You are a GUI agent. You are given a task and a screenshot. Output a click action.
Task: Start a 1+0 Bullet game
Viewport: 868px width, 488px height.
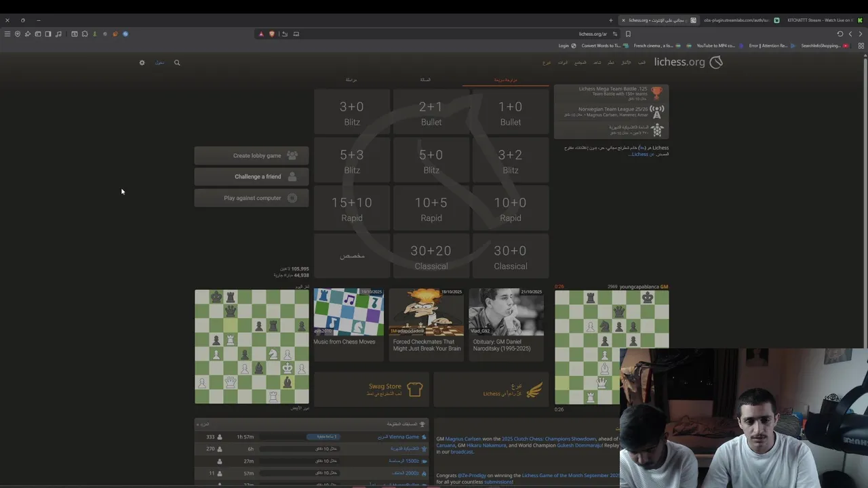(x=511, y=113)
